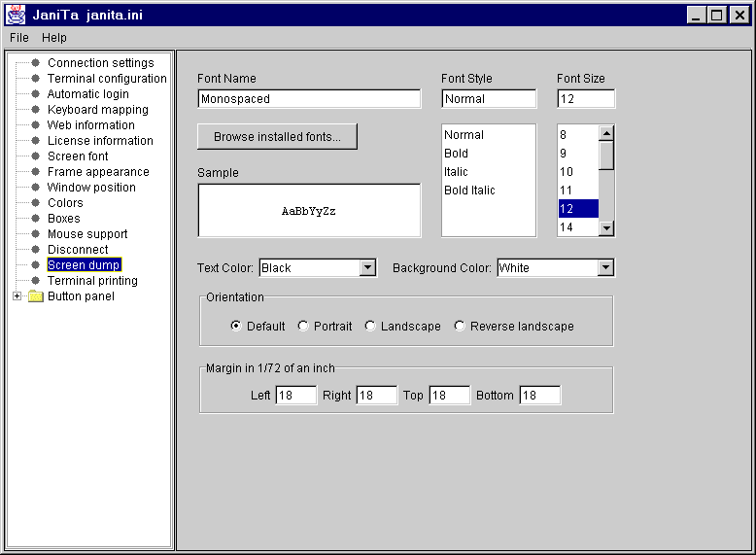Expand the Button panel node
The width and height of the screenshot is (756, 555).
click(x=17, y=296)
